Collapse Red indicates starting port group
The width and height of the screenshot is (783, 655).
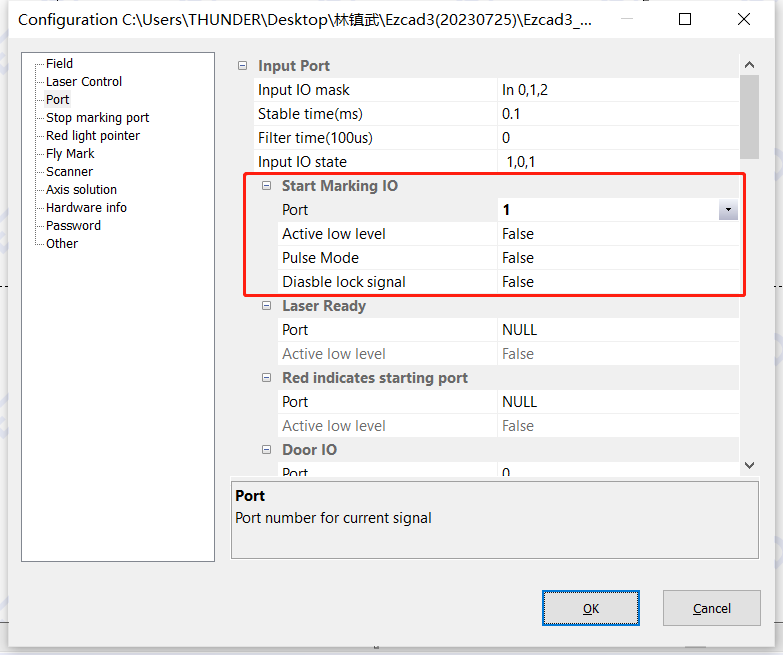(x=267, y=377)
